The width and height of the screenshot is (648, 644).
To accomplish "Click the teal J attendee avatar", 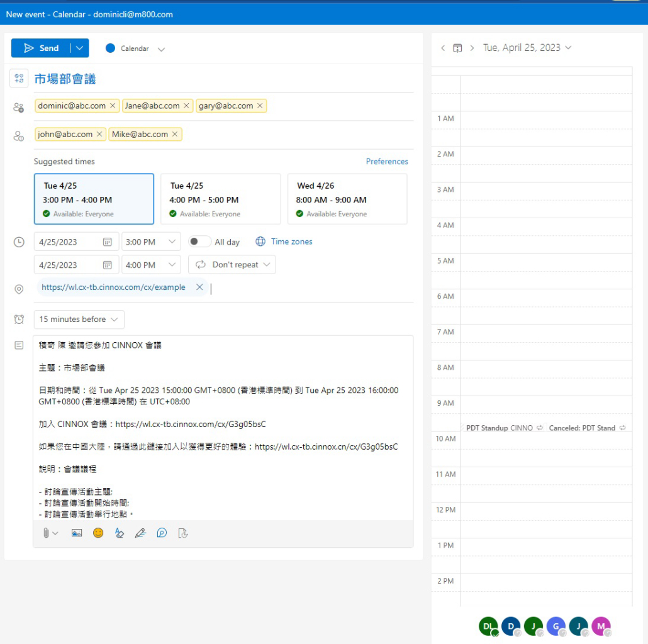I will click(579, 626).
